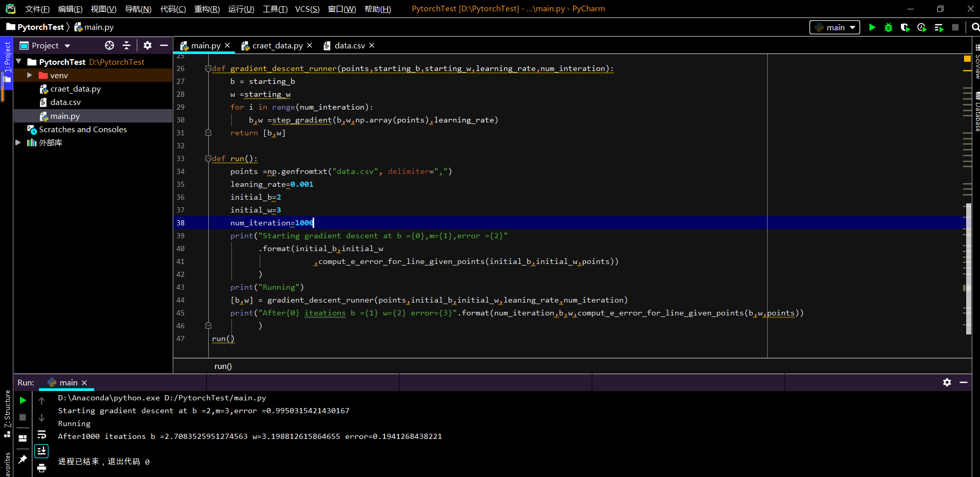Open the SciView side tool window
Screen dimensions: 980x477
point(976,62)
